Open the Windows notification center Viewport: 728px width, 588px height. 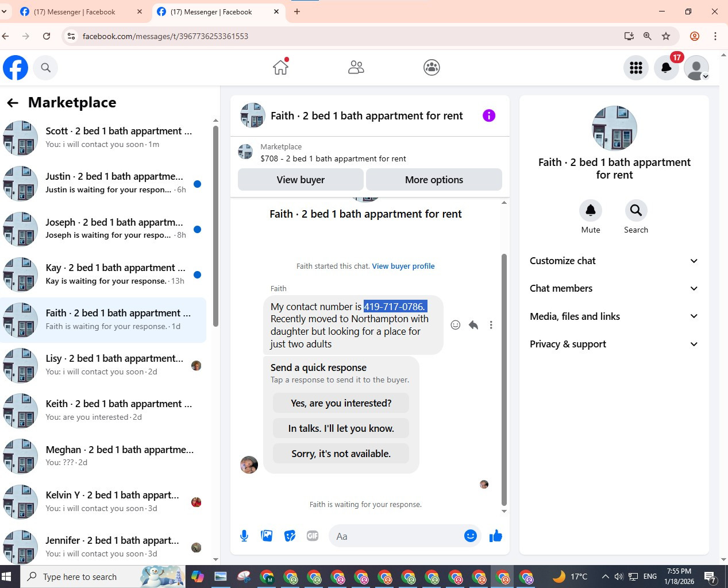710,577
